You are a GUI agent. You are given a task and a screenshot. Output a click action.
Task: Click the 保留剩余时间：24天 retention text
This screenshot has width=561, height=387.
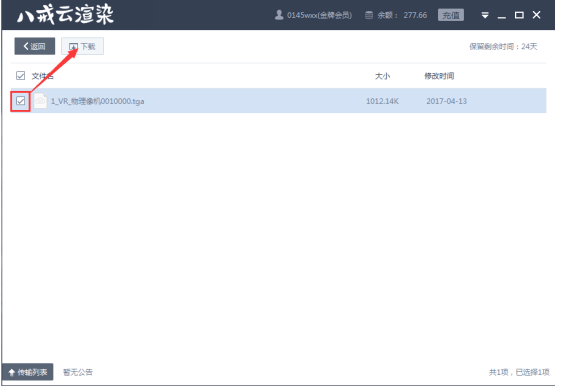503,46
